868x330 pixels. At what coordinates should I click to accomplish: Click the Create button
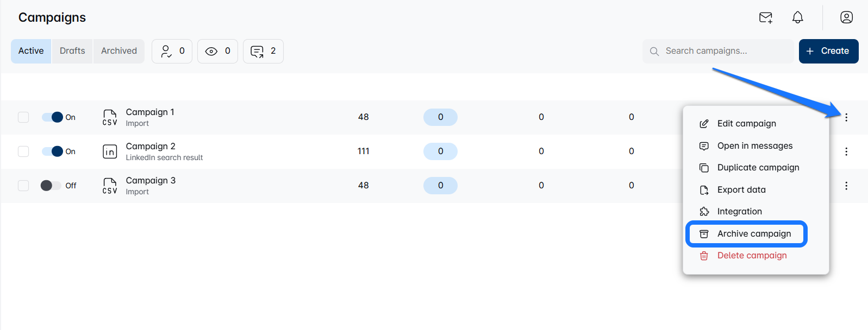[x=828, y=51]
